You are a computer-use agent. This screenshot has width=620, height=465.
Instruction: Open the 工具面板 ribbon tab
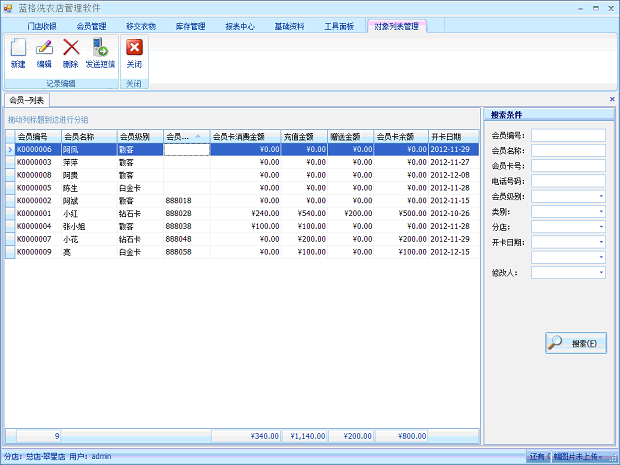pos(339,26)
